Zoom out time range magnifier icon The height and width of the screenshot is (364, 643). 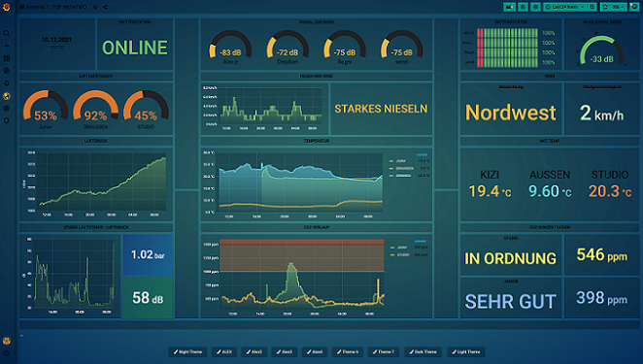(592, 7)
